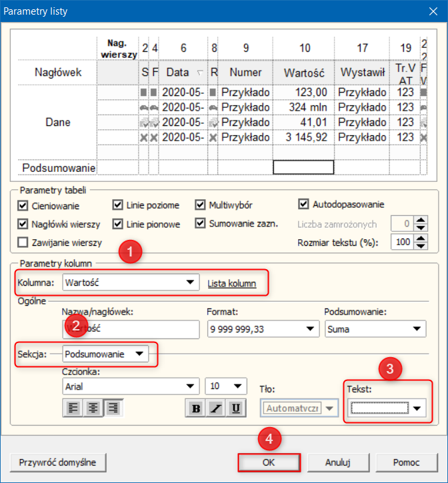Click the Pomoc button
This screenshot has width=448, height=483.
pyautogui.click(x=407, y=462)
